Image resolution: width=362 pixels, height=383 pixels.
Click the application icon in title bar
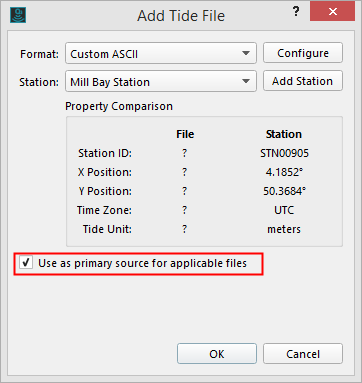click(18, 15)
